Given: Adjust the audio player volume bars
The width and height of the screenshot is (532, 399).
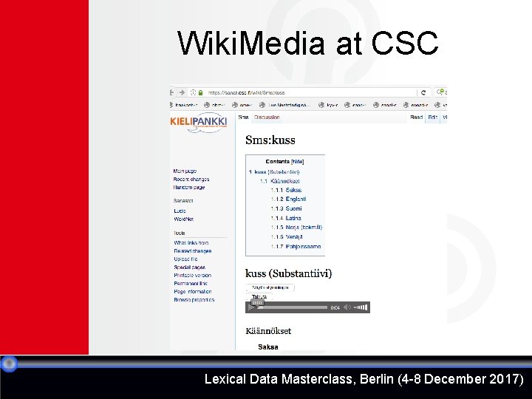Looking at the screenshot, I should point(361,307).
